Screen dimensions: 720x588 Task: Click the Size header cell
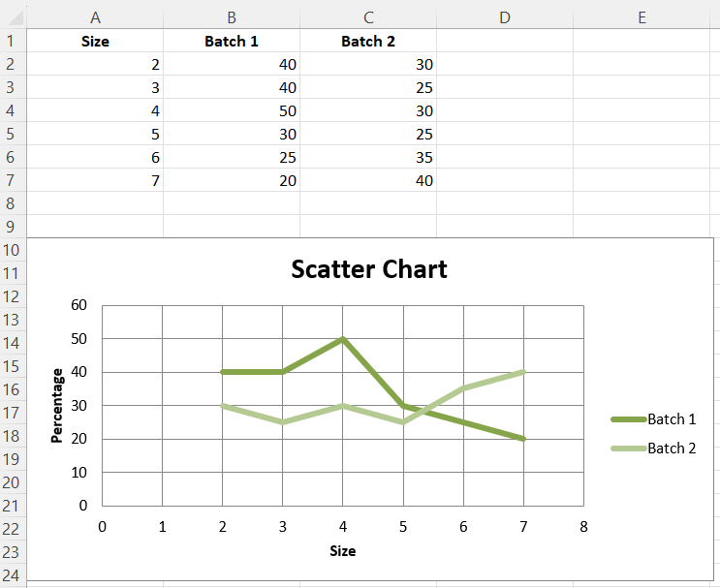coord(95,42)
